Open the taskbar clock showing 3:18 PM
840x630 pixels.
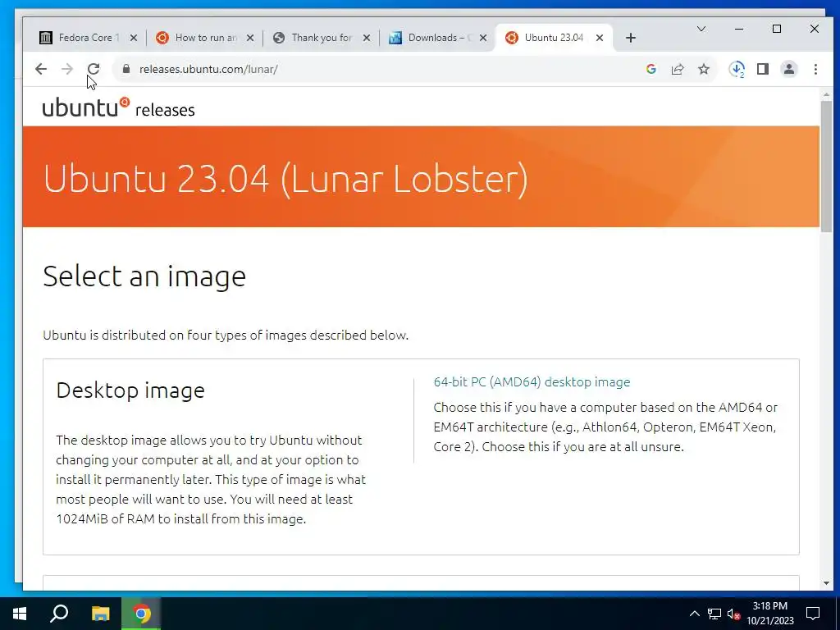pos(770,614)
